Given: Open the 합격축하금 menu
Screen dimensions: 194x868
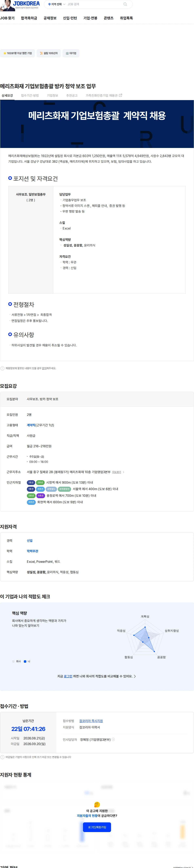Looking at the screenshot, I should 29,18.
